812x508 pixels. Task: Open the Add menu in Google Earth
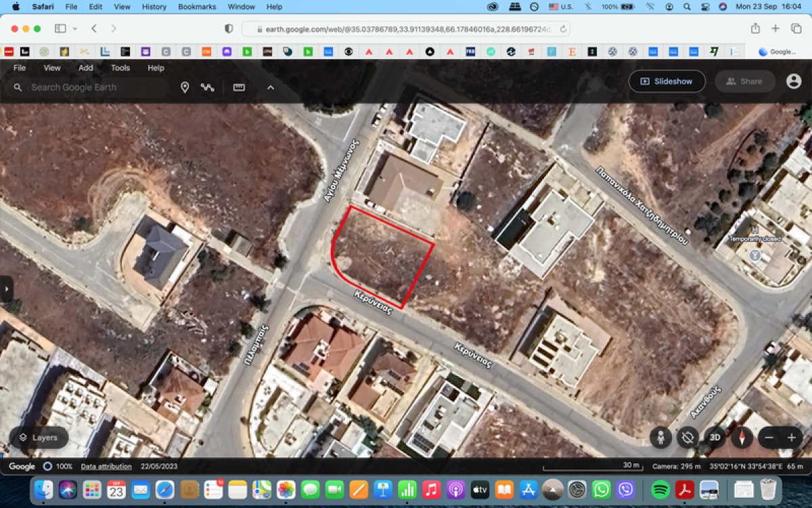tap(86, 68)
